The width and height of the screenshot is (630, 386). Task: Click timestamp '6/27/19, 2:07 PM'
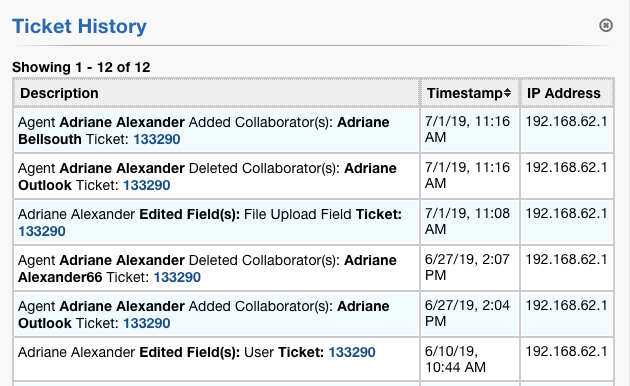coord(467,267)
